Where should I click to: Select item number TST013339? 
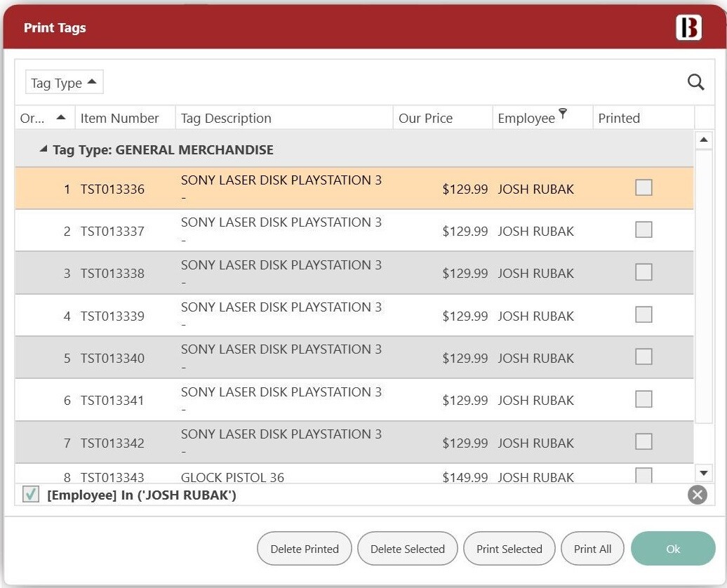pos(112,316)
